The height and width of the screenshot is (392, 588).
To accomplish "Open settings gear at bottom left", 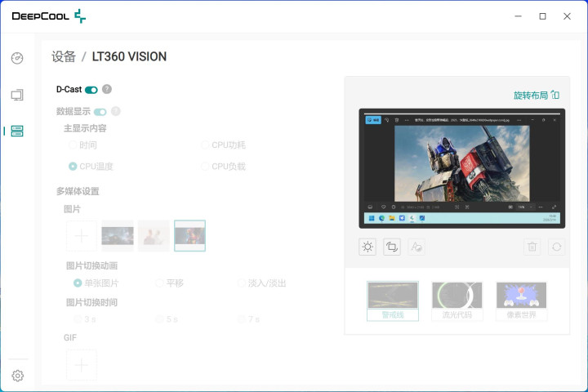I will [x=17, y=376].
